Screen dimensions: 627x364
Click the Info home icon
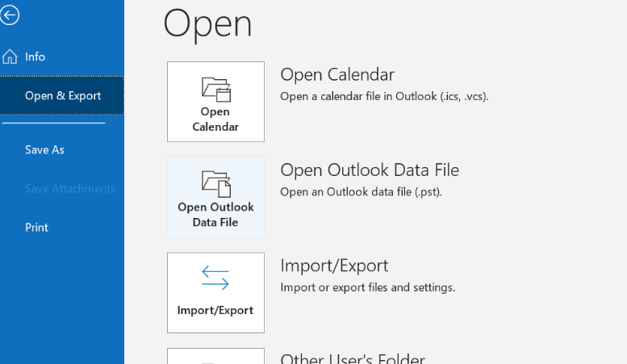(x=10, y=56)
